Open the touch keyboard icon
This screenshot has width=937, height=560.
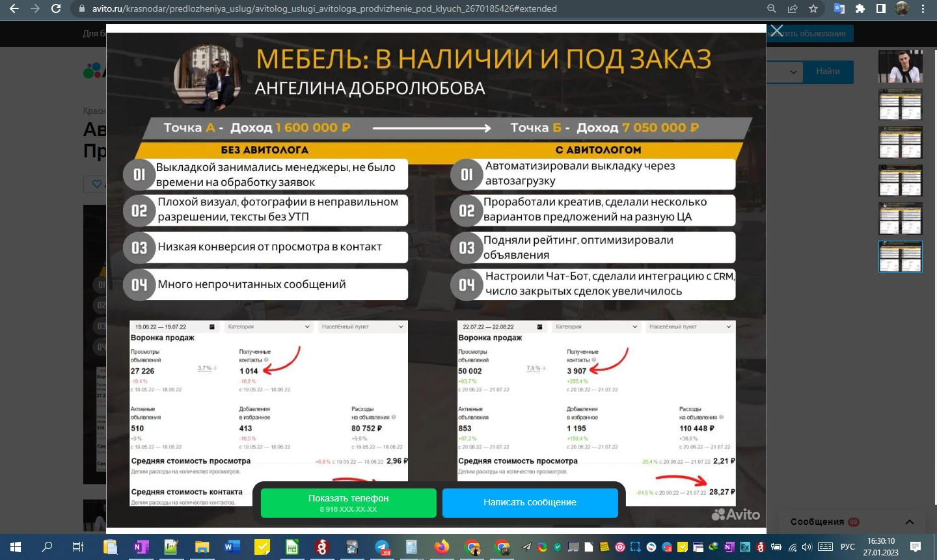pyautogui.click(x=825, y=547)
